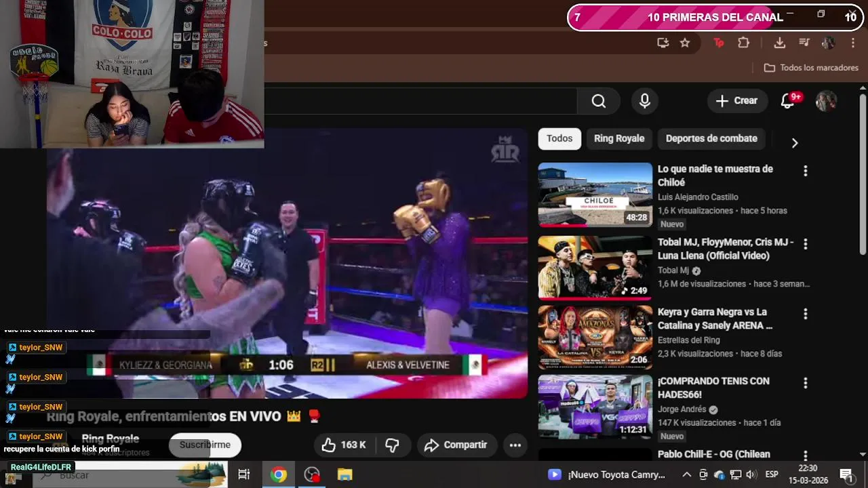Viewport: 868px width, 488px height.
Task: Open the media controls icon in Chrome
Action: (x=804, y=43)
